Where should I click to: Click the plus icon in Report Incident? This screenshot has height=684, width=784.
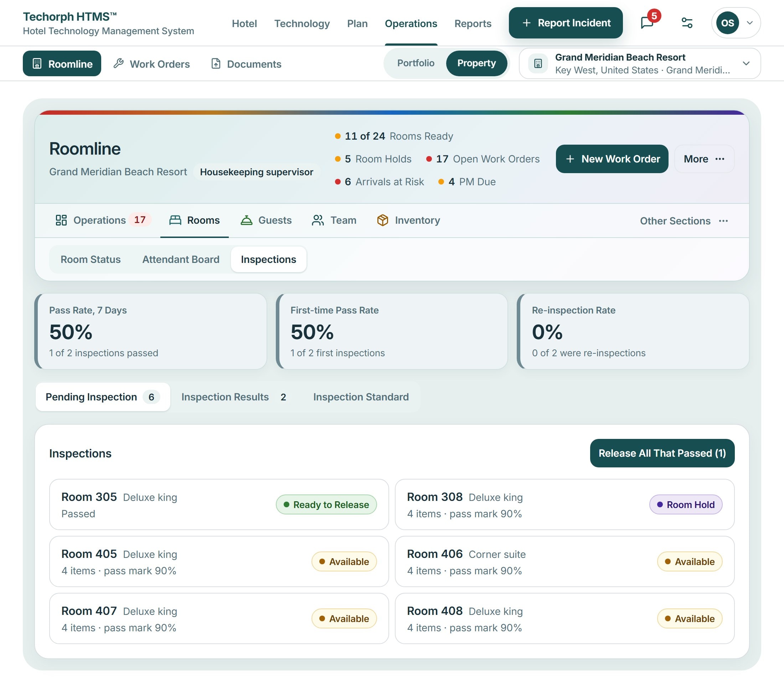[526, 23]
